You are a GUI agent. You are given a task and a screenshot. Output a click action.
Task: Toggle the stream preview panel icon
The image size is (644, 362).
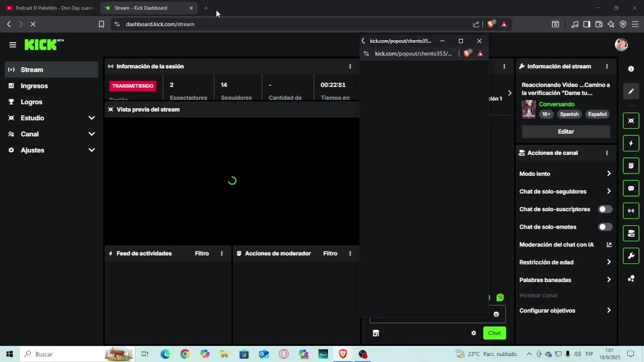tap(631, 121)
